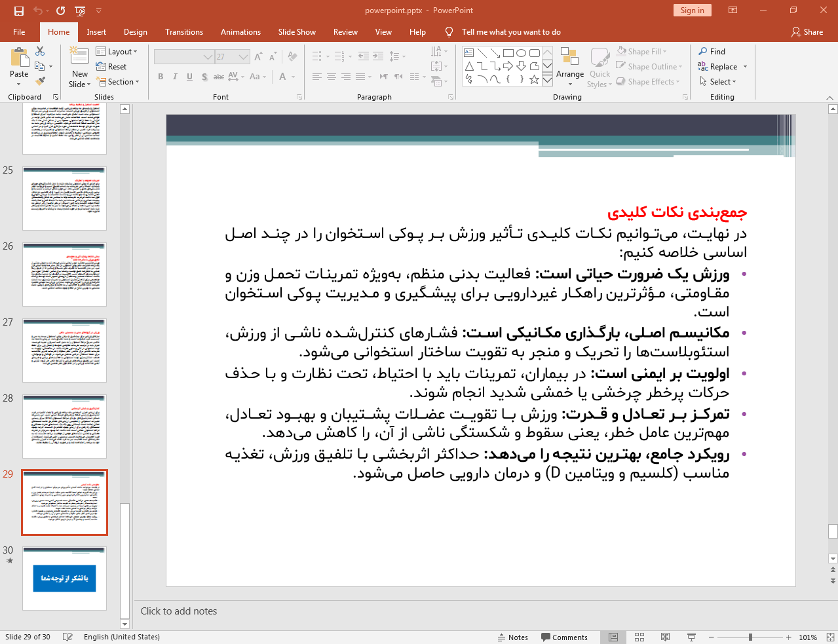Switch to Reading View in status bar
The height and width of the screenshot is (644, 838).
pyautogui.click(x=665, y=637)
